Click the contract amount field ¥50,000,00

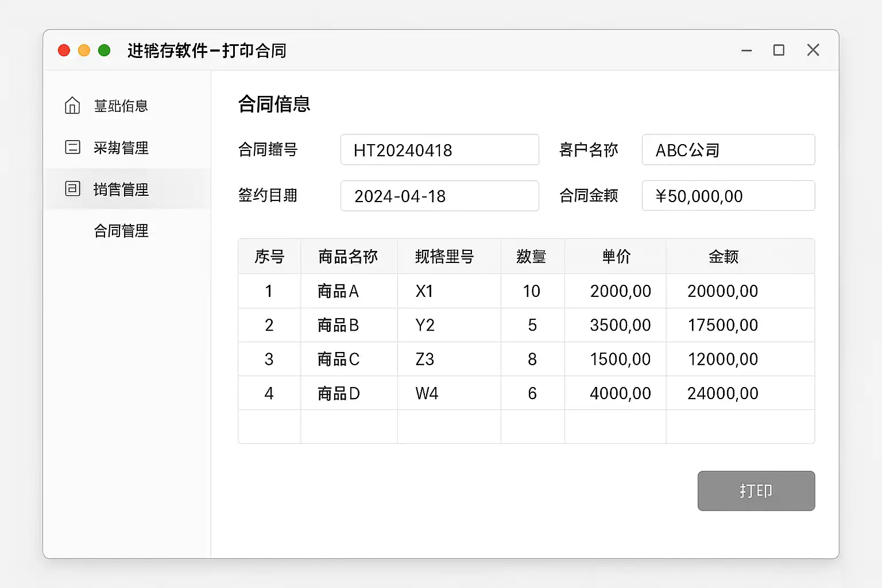[x=728, y=196]
